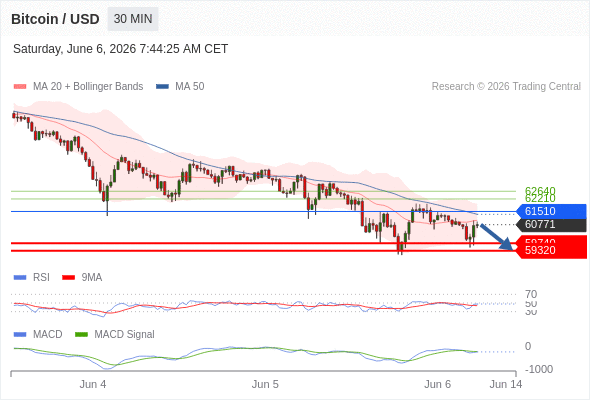Viewport: 590px width, 400px height.
Task: Click the red 9MA legend swatch
Action: click(68, 278)
